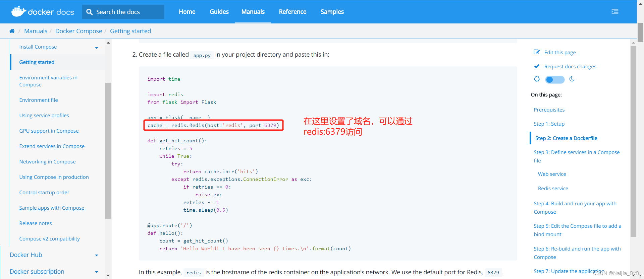Click the Getting started breadcrumb link
Image resolution: width=644 pixels, height=279 pixels.
pos(130,31)
